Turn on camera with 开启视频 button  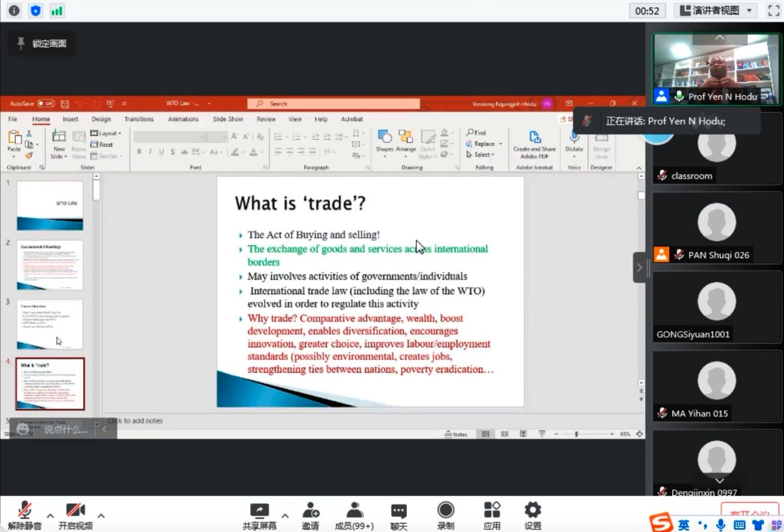pos(76,515)
